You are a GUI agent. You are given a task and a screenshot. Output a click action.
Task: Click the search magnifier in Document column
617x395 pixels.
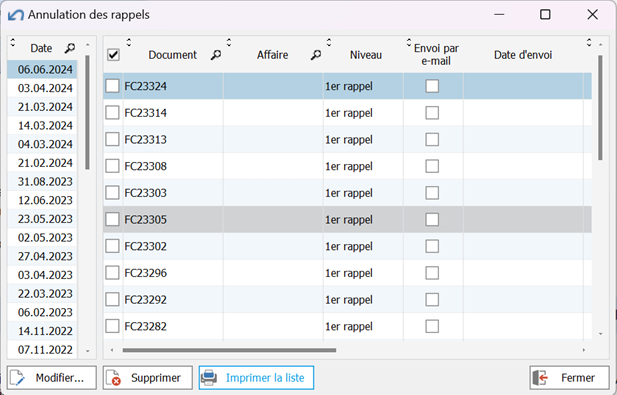(x=216, y=55)
